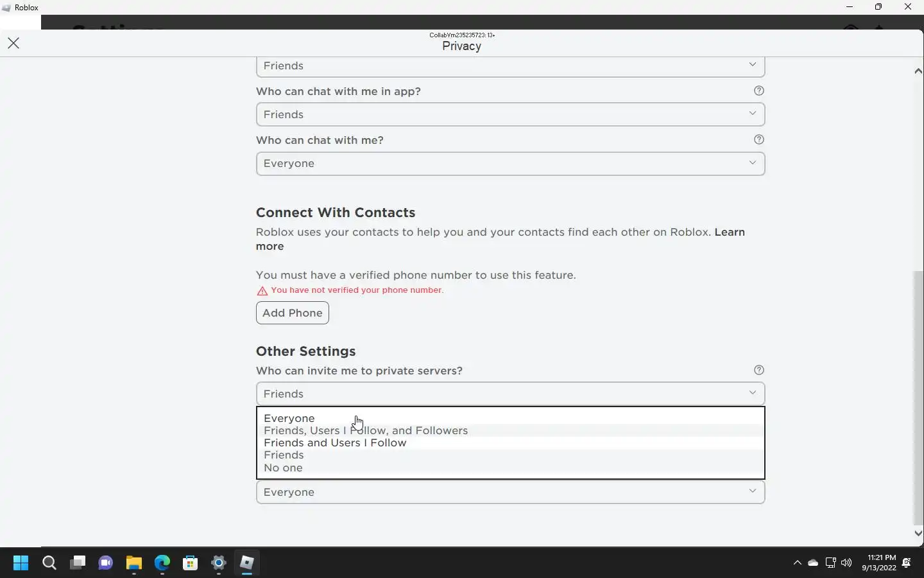Click the scrollbar down arrow
Viewport: 924px width, 578px height.
click(x=918, y=532)
